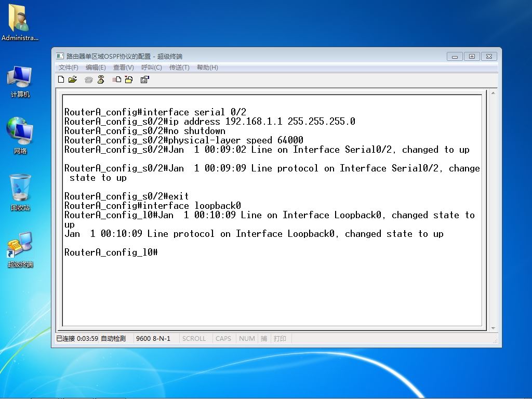Click the Open file toolbar icon

[73, 79]
